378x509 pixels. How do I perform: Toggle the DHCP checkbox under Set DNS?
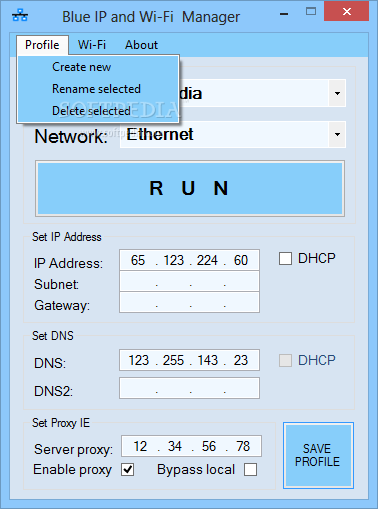click(285, 360)
